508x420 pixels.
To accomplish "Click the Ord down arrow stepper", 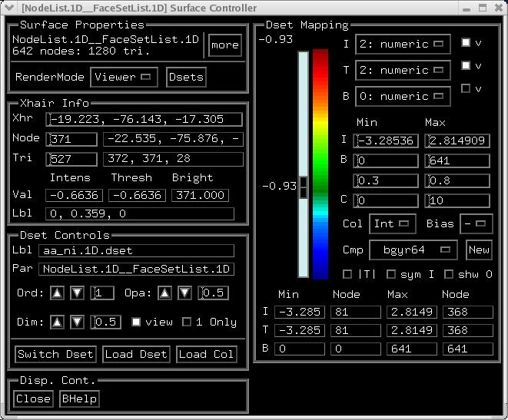I will [x=77, y=293].
